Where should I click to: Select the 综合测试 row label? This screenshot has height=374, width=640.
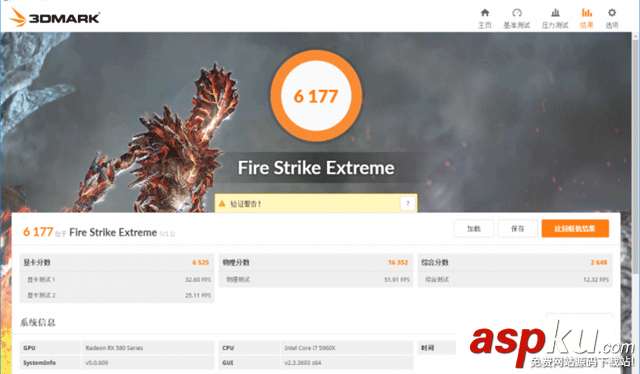pos(437,280)
